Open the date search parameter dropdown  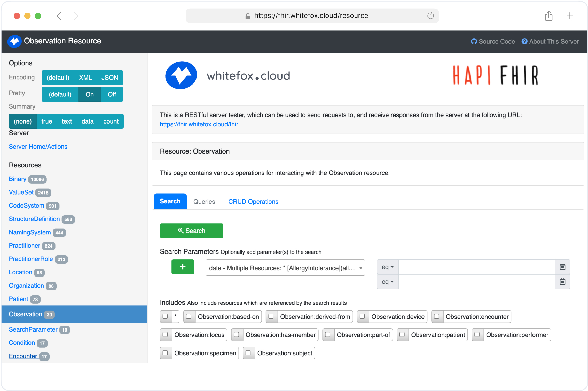(x=285, y=268)
